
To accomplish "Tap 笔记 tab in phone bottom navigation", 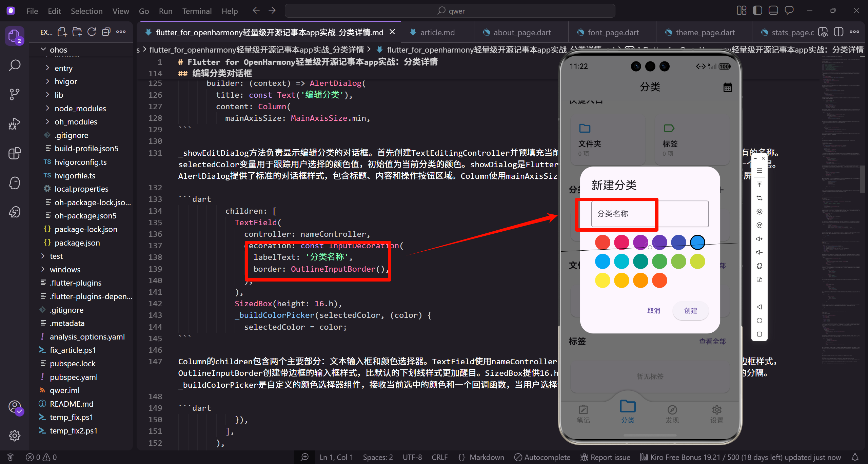I will pos(583,414).
